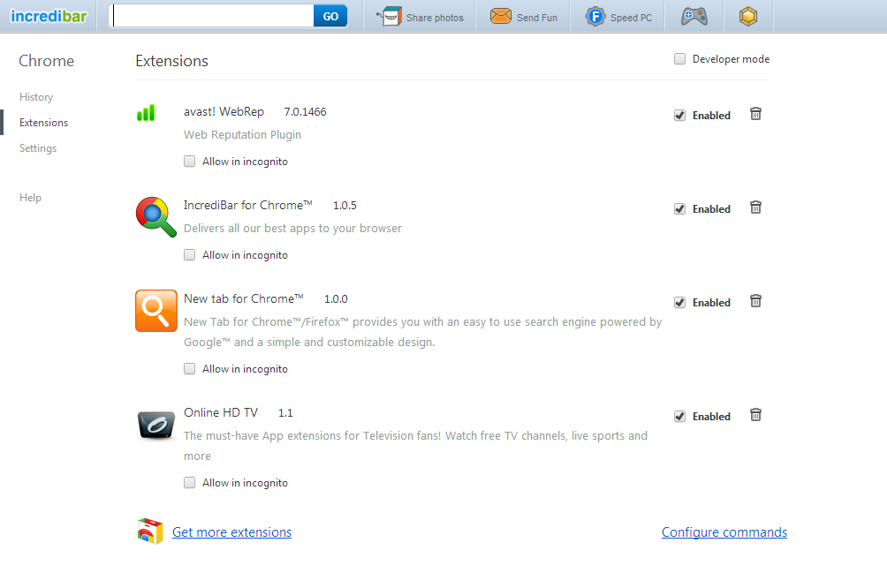Uncheck Enabled for New tab for Chrome
This screenshot has width=887, height=588.
680,303
